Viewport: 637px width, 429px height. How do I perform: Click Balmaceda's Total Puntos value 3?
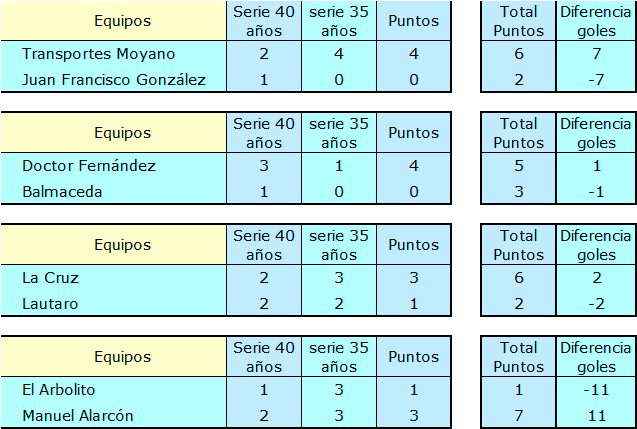click(x=518, y=192)
